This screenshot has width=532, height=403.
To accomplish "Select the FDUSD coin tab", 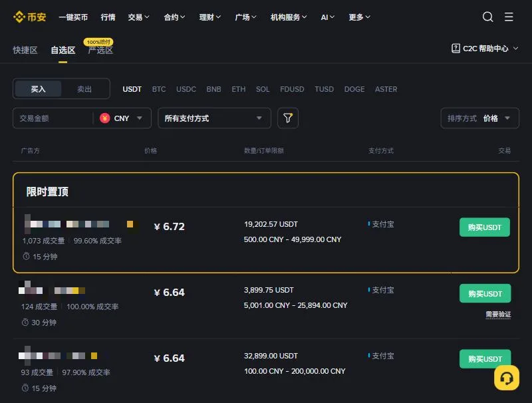I will coord(292,89).
